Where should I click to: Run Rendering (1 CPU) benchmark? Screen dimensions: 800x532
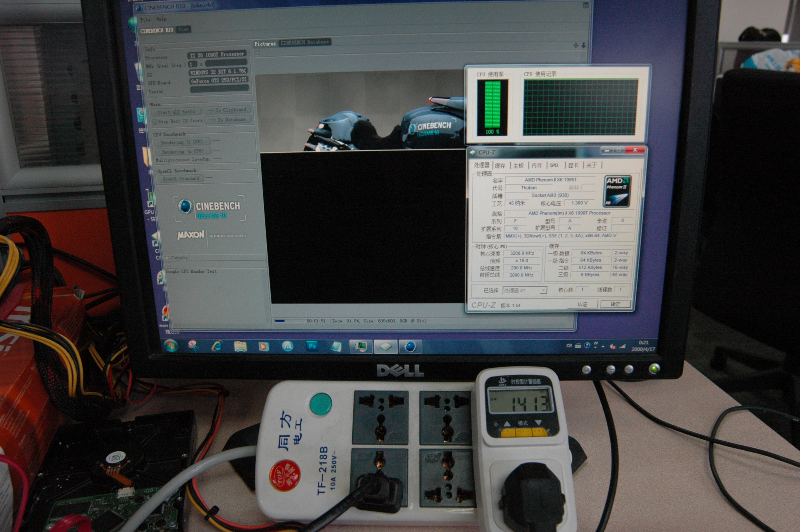pyautogui.click(x=182, y=142)
